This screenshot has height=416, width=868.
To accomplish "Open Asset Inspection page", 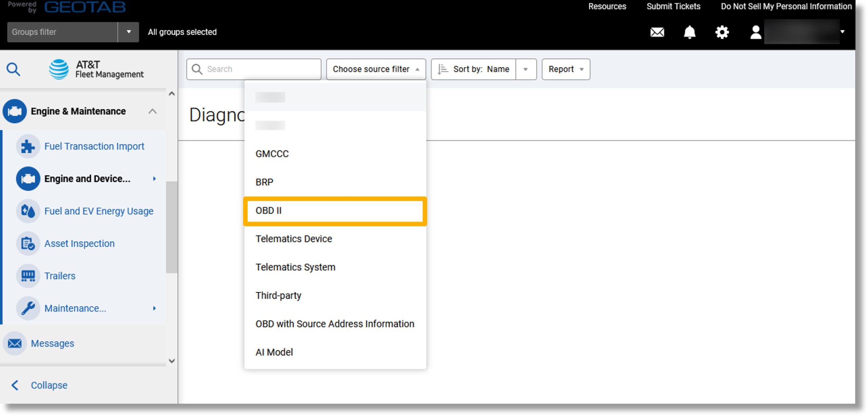I will pyautogui.click(x=79, y=244).
